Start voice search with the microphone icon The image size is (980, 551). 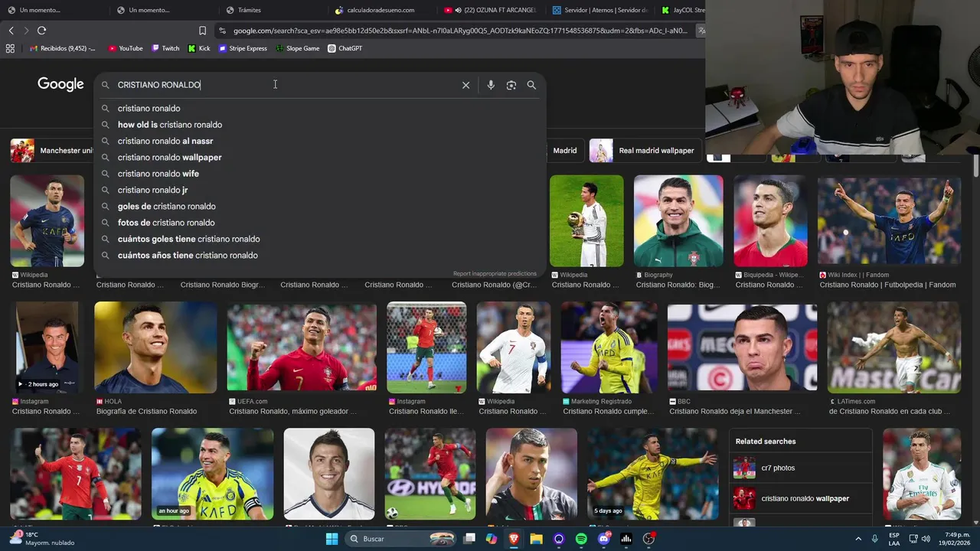[x=491, y=85]
